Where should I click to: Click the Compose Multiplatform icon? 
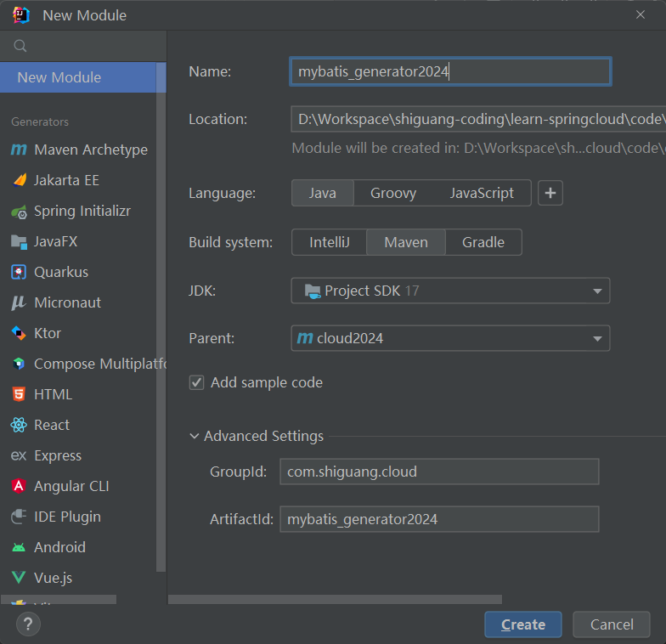19,364
